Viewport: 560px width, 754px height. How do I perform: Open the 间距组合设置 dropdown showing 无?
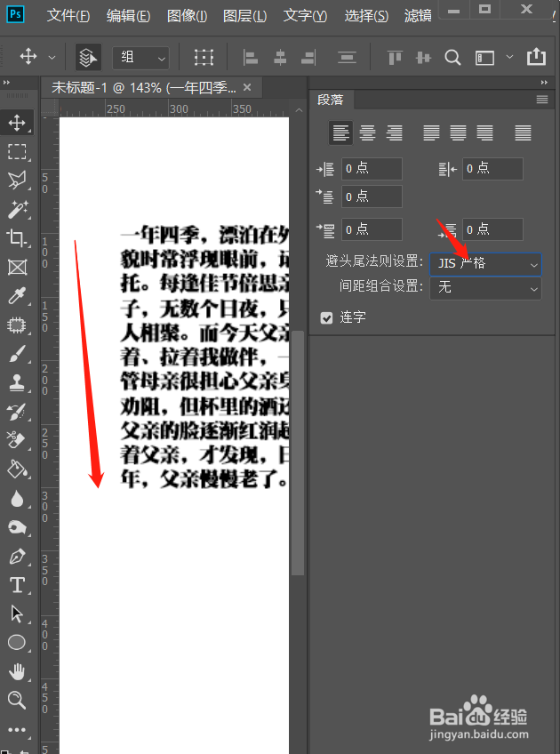pyautogui.click(x=485, y=288)
